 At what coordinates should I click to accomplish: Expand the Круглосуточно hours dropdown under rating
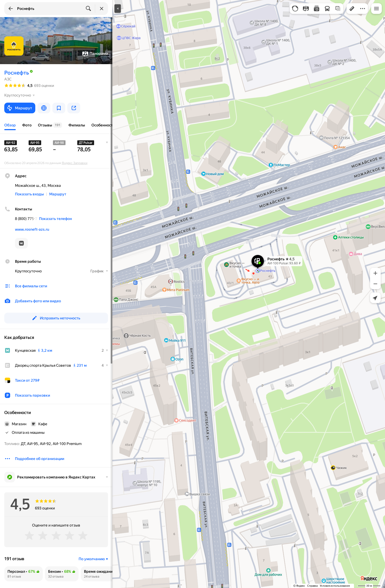click(20, 95)
